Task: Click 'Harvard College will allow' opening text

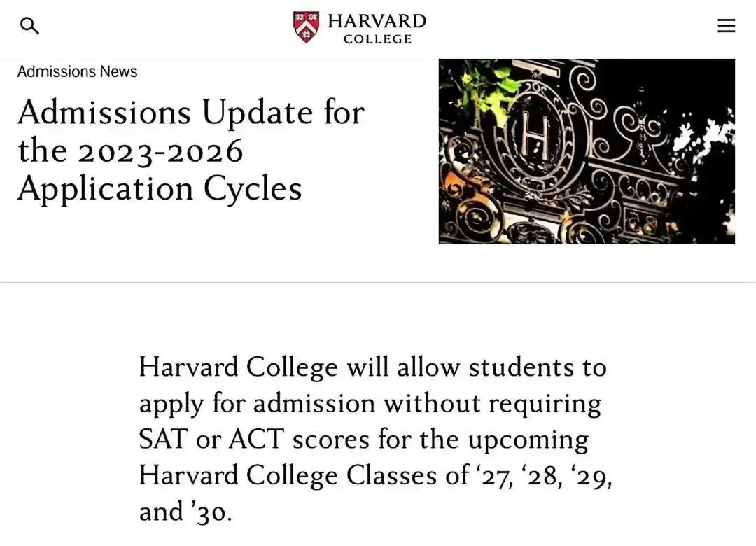Action: (x=265, y=367)
